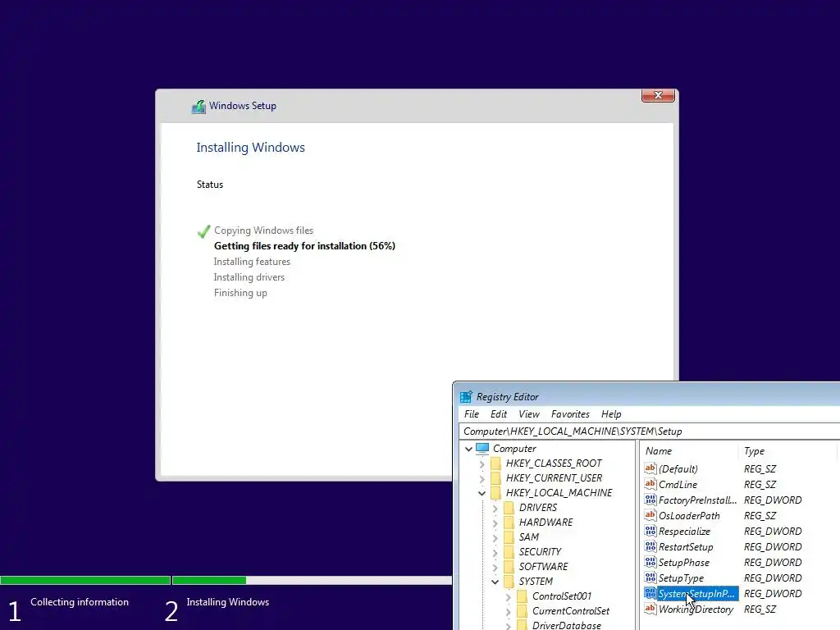
Task: Click the FactoryPreInstall DWORD value icon
Action: tap(651, 500)
